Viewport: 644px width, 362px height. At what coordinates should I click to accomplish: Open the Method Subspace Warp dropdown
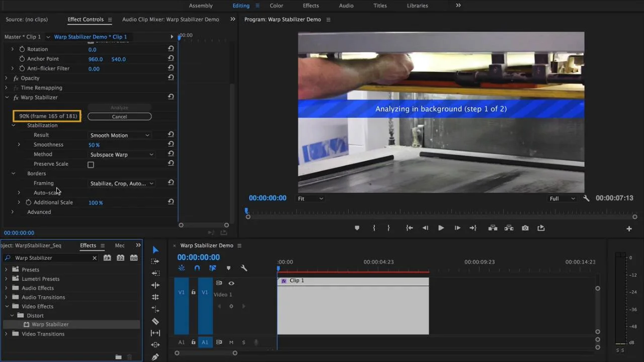(x=122, y=154)
